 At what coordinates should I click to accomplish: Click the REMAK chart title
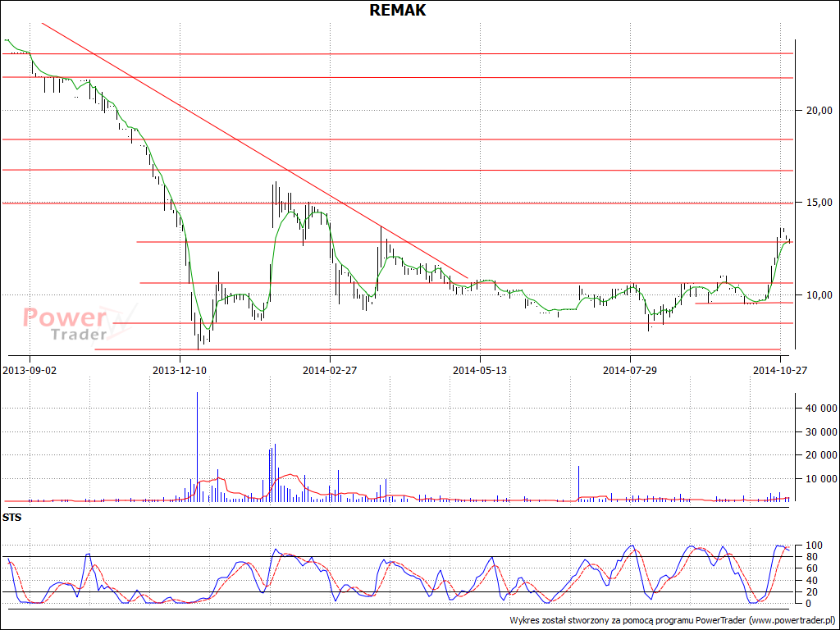coord(398,10)
